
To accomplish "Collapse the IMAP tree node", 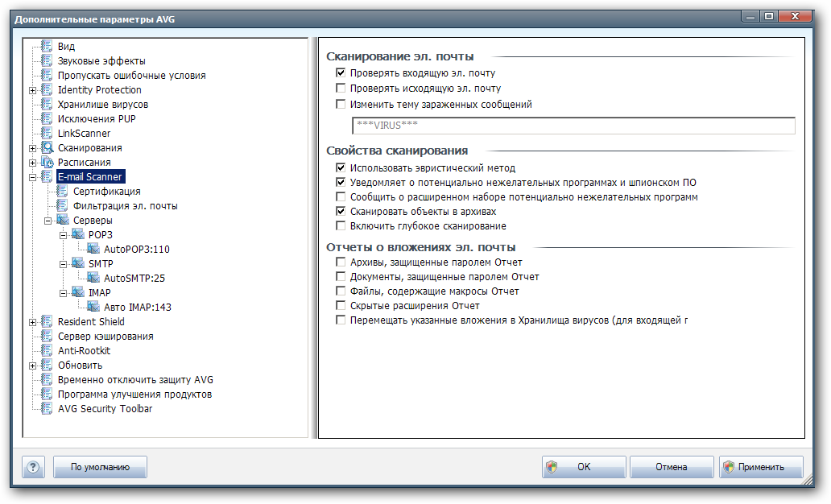I will pyautogui.click(x=64, y=292).
